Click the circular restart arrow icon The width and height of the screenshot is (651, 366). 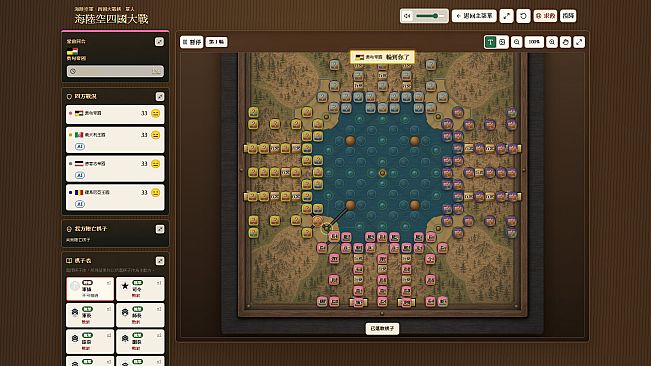[523, 16]
